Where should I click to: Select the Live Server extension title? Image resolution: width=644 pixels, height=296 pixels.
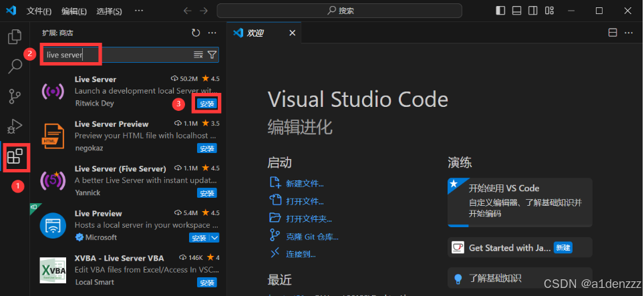coord(96,80)
